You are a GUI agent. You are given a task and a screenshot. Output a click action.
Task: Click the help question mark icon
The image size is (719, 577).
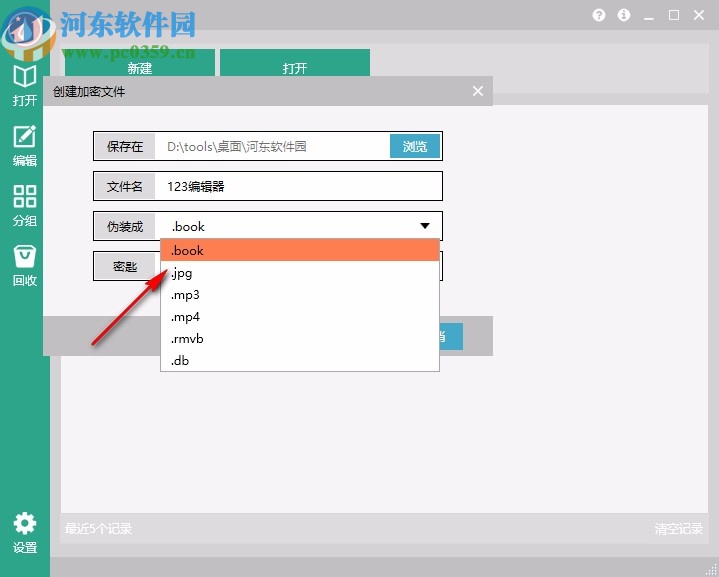(x=598, y=15)
